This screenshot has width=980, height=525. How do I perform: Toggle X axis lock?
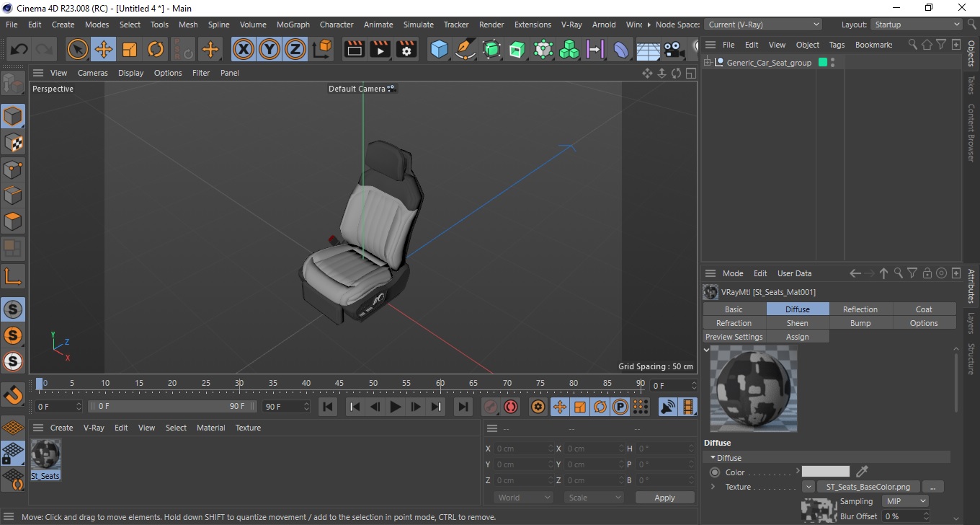pyautogui.click(x=244, y=50)
